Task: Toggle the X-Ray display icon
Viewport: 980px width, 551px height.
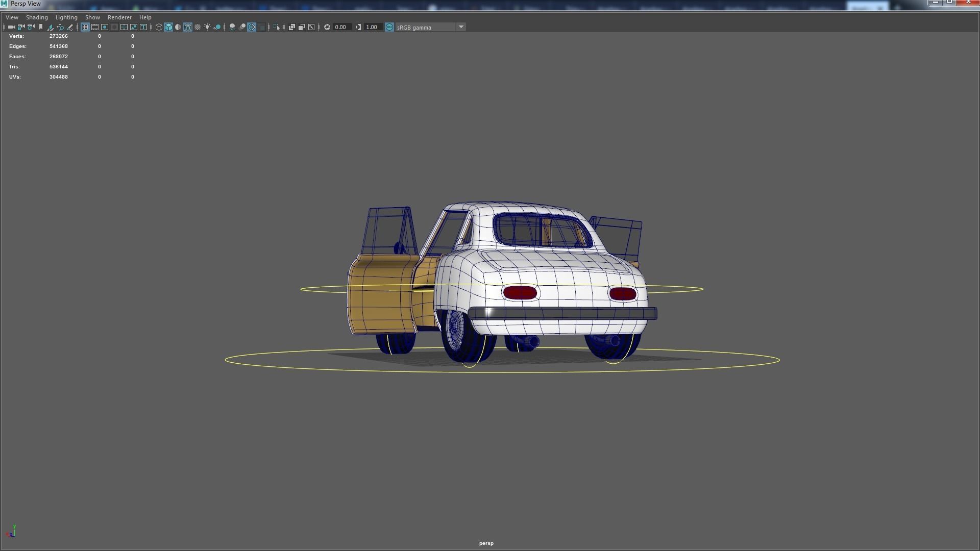Action: (292, 27)
